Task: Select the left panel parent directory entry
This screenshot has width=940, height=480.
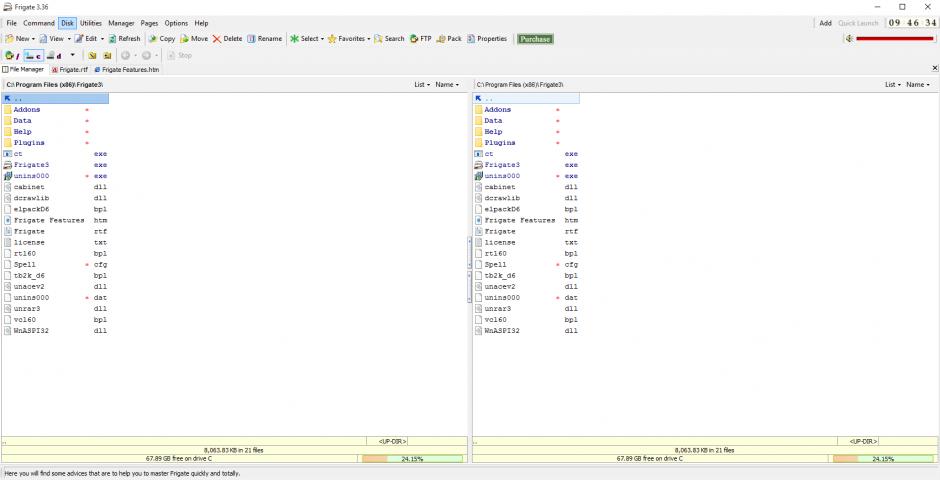Action: [x=55, y=98]
